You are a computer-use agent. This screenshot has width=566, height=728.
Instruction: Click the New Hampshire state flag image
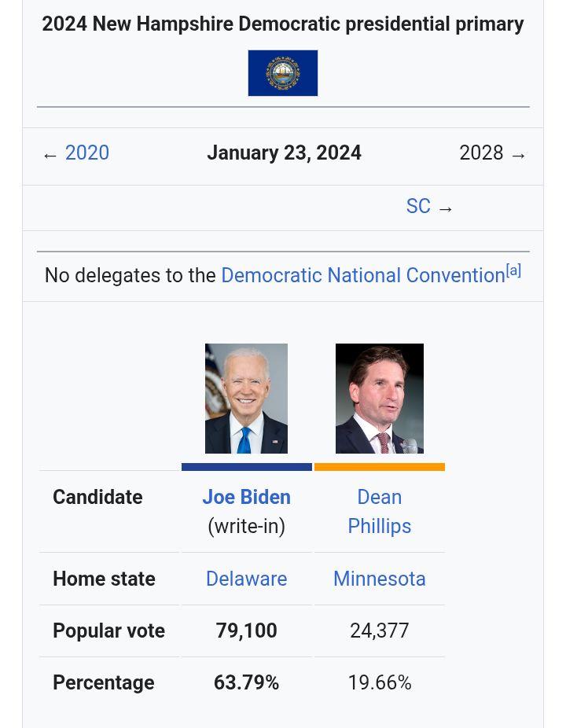point(283,73)
